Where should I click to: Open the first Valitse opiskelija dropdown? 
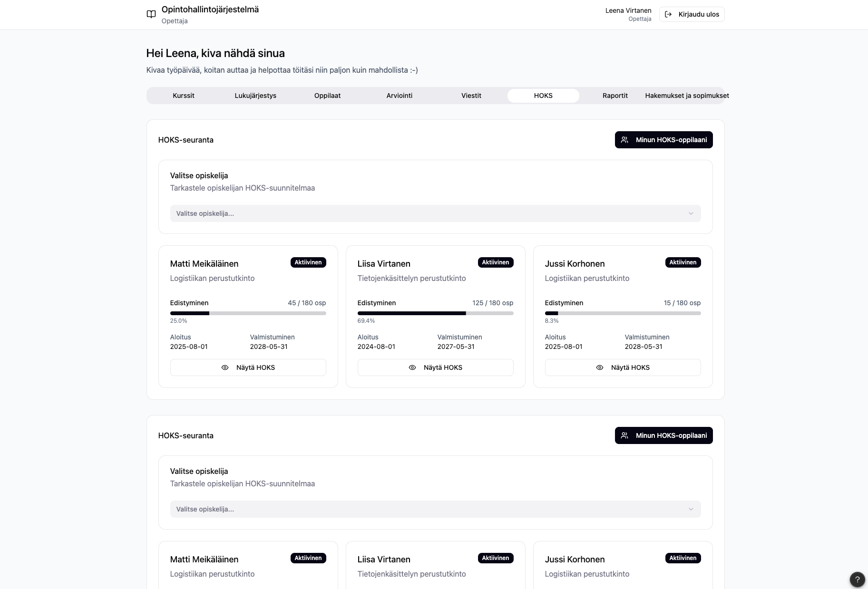(x=435, y=213)
